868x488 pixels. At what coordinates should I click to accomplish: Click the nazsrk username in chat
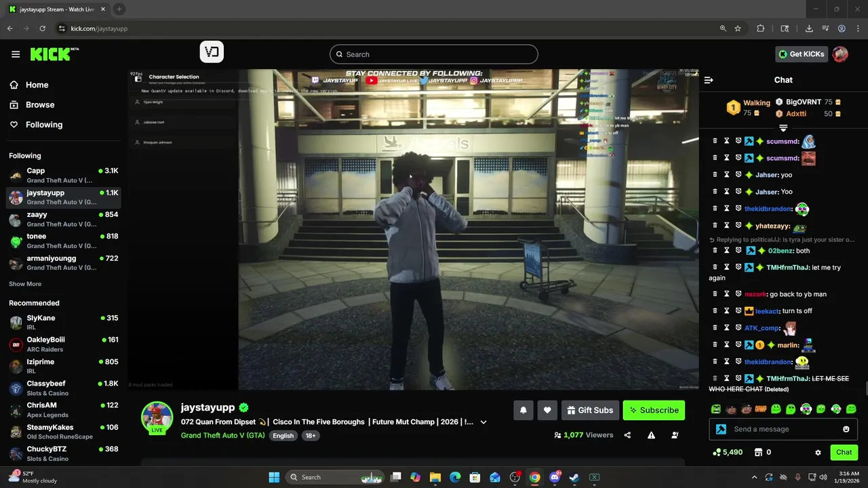click(755, 294)
